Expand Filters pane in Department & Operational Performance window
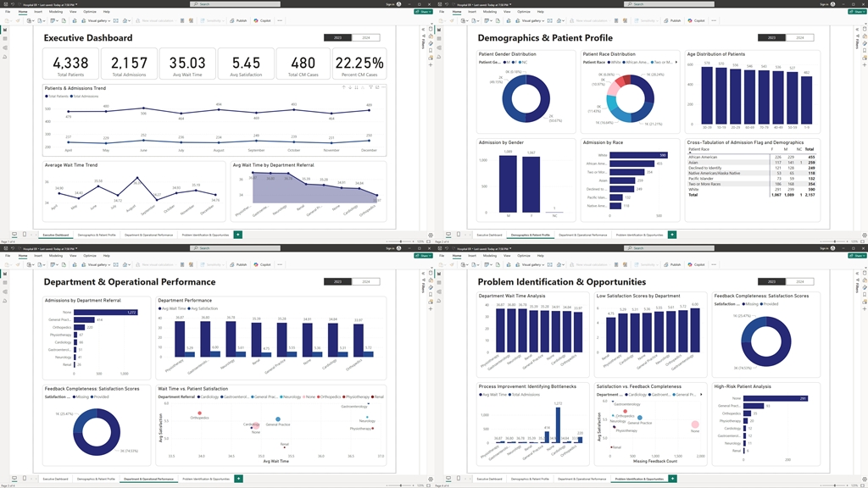The width and height of the screenshot is (868, 488). [x=422, y=281]
